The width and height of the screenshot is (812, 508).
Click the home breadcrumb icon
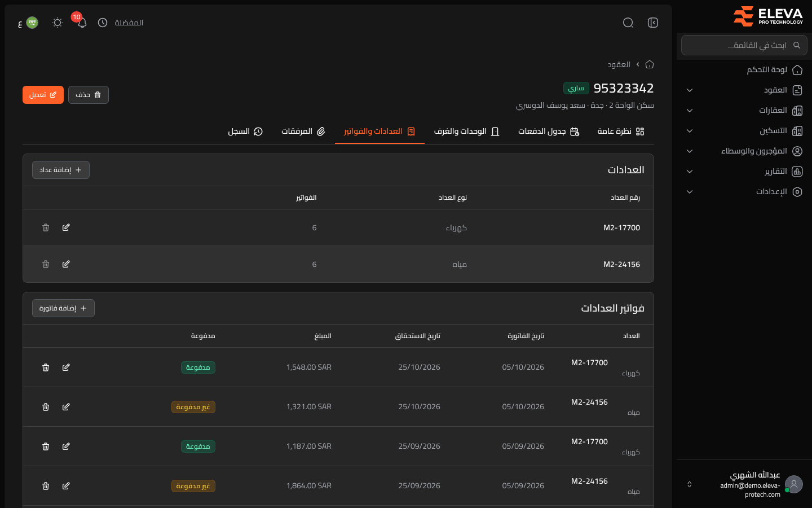(x=650, y=64)
